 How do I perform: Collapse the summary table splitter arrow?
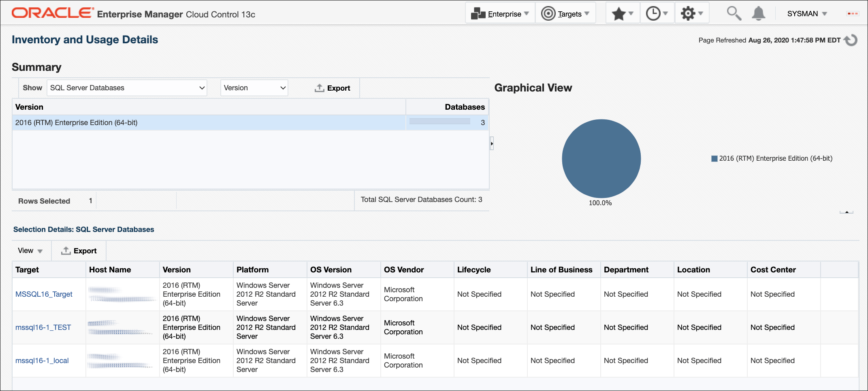point(492,143)
